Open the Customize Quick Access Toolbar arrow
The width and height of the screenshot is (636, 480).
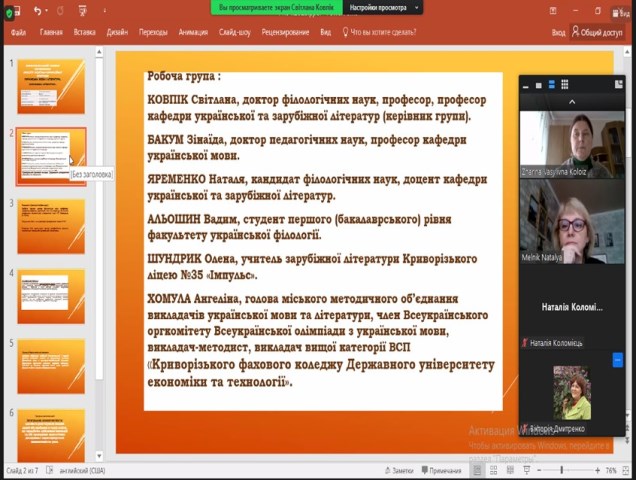(x=105, y=11)
